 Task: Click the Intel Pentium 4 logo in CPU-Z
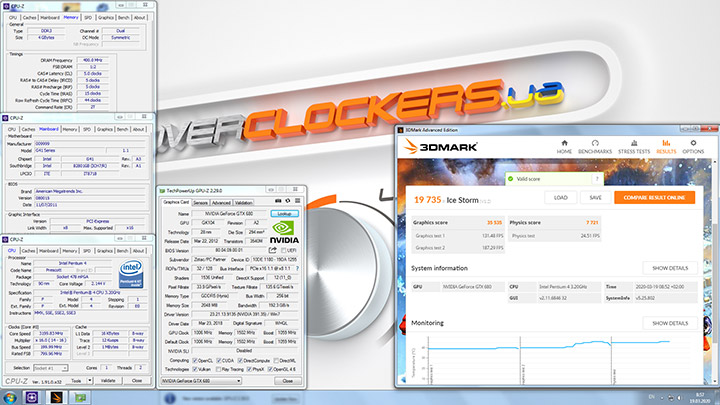coord(131,275)
